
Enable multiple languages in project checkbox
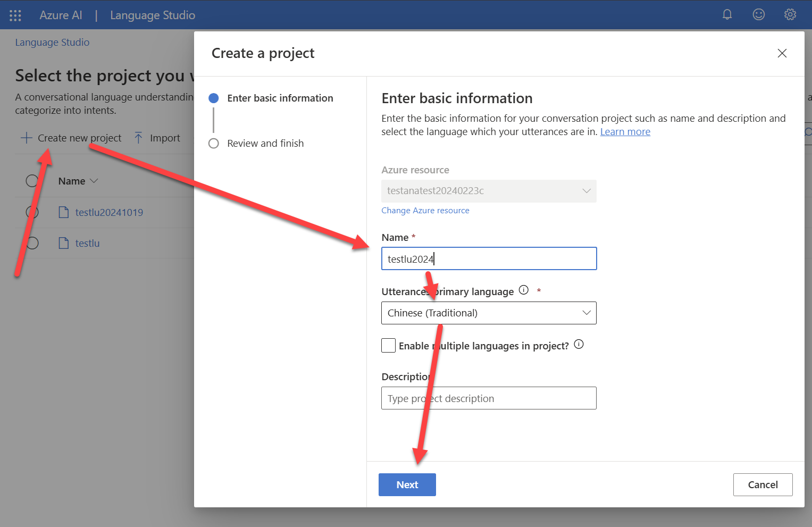[x=388, y=345]
